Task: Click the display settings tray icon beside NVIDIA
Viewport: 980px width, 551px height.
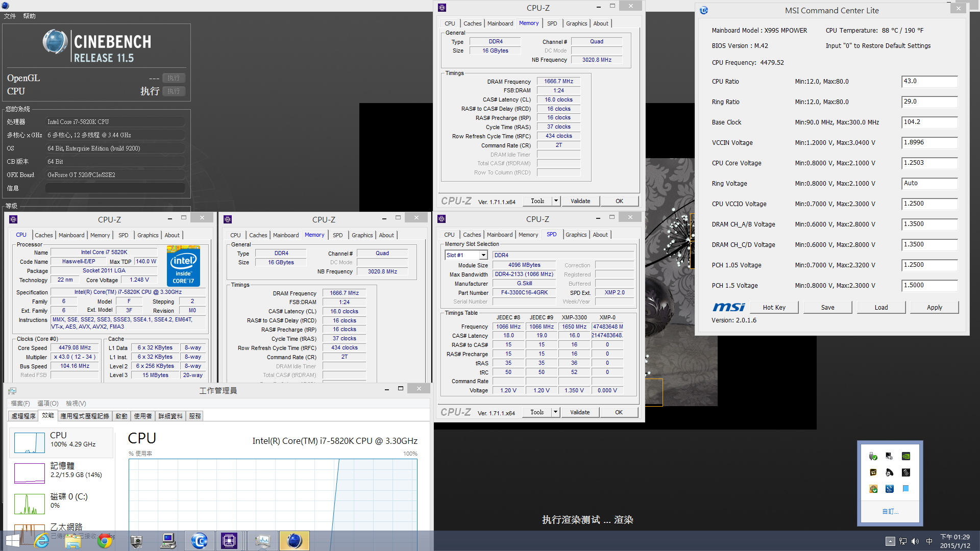Action: 890,456
